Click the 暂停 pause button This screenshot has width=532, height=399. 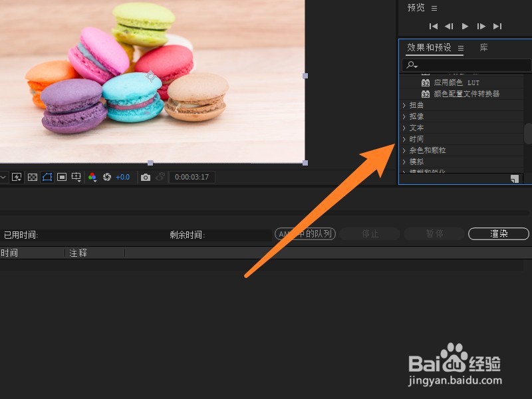coord(434,234)
